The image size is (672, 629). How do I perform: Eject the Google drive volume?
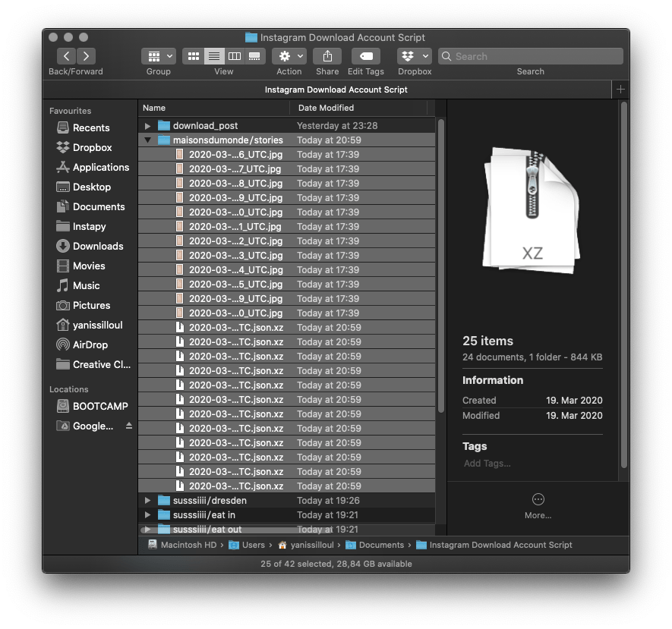click(x=129, y=426)
